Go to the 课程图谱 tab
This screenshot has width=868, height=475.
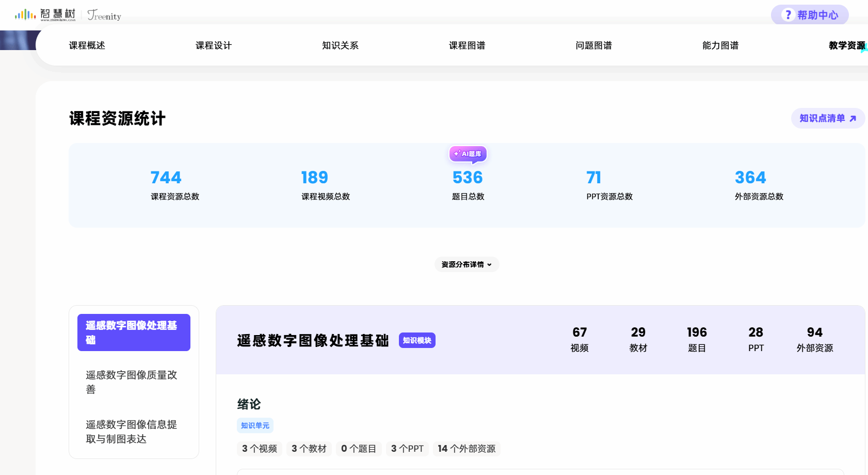[467, 45]
